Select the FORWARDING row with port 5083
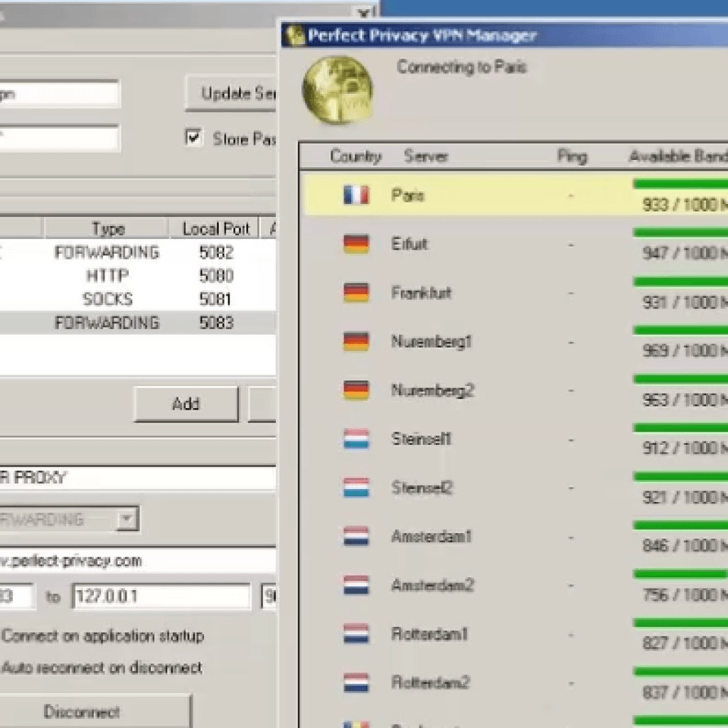 137,323
